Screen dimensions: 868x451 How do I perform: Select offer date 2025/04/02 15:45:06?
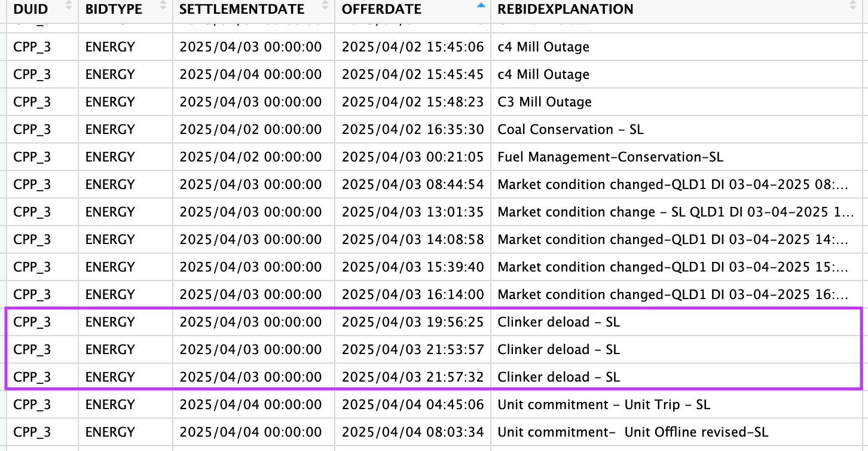click(x=412, y=47)
